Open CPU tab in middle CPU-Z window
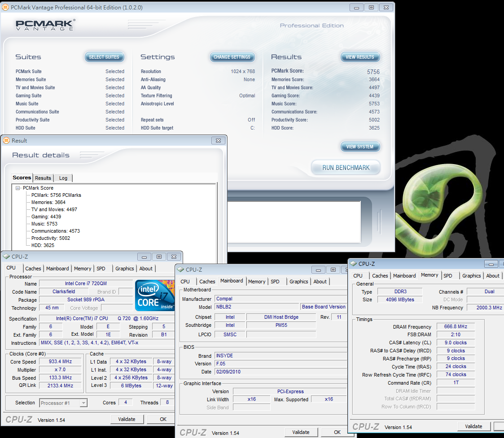This screenshot has width=504, height=438. tap(185, 281)
